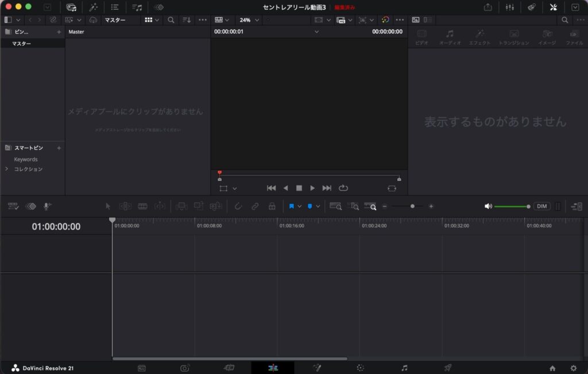Open the audio mixer icon in top bar
The height and width of the screenshot is (374, 588).
(510, 7)
